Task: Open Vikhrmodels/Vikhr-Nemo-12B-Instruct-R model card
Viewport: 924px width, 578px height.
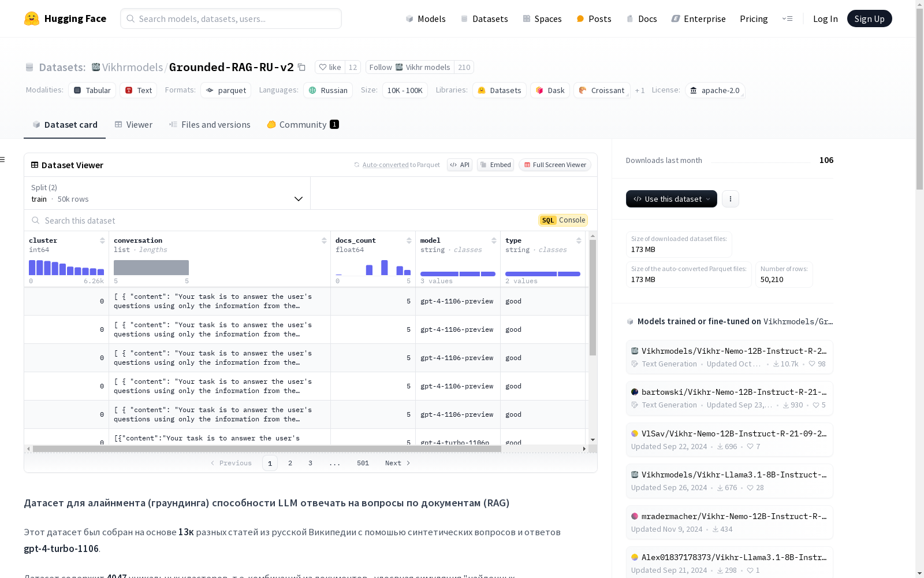Action: point(729,357)
